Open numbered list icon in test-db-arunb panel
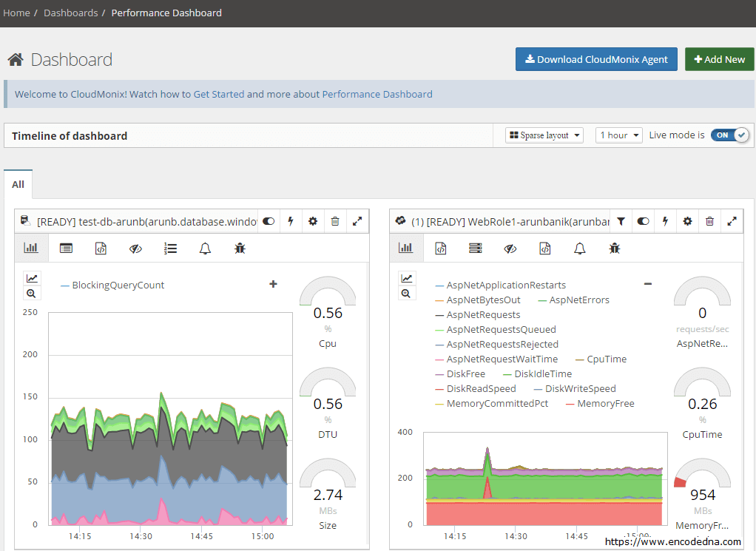Screen dimensions: 756x551 pos(170,249)
